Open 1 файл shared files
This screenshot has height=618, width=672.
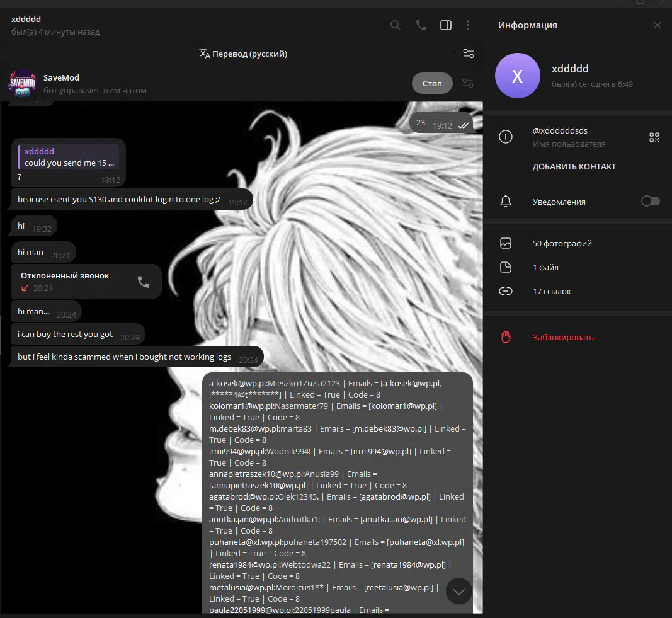coord(545,268)
